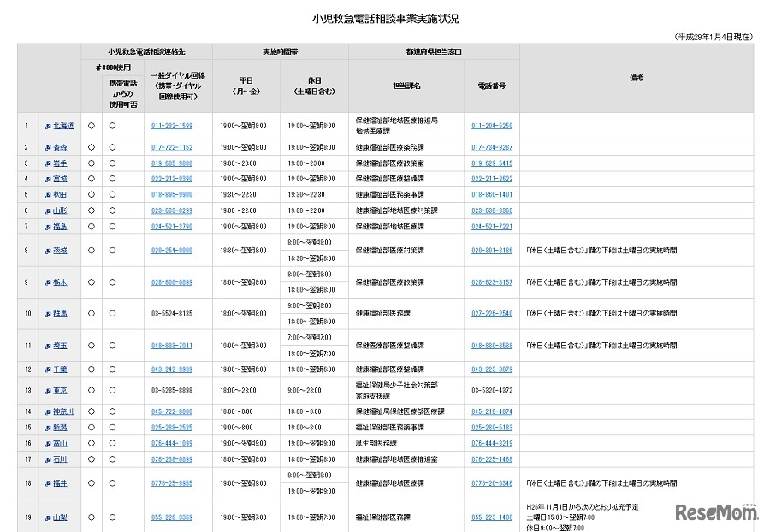
Task: Click the 小児救急電話相談事業実施状況 page title
Action: pos(385,18)
